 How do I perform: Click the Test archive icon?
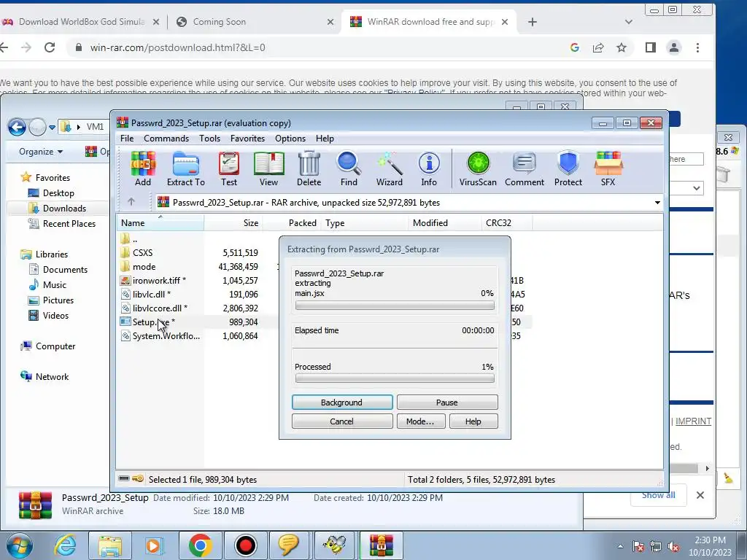coord(228,168)
